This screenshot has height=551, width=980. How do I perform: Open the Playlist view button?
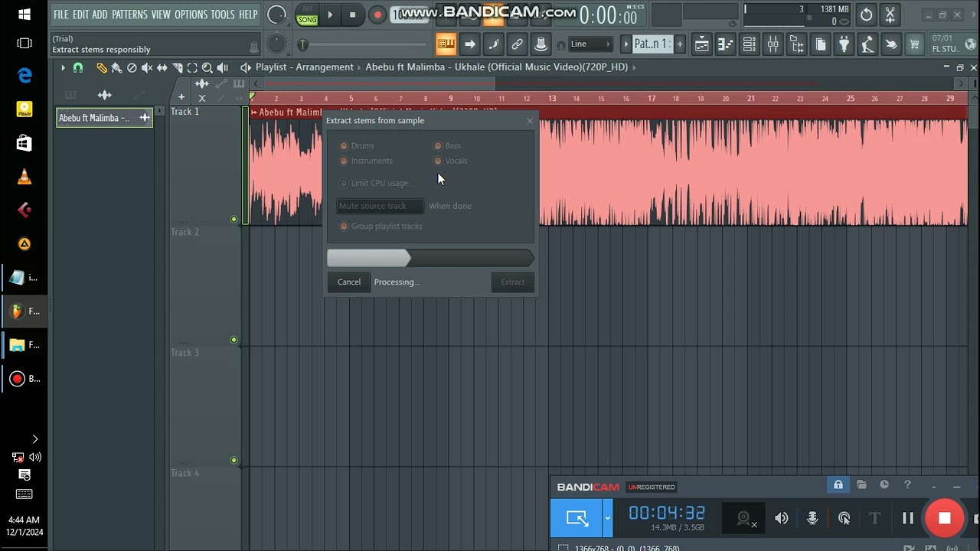pos(701,44)
